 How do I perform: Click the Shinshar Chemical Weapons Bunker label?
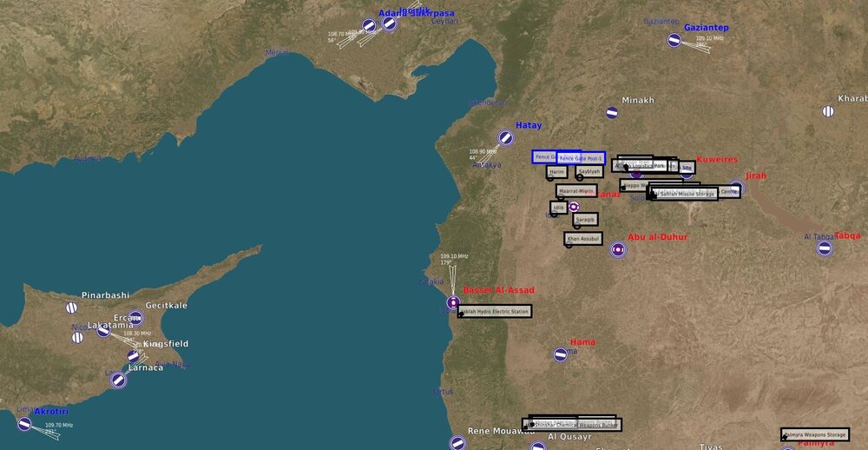click(574, 425)
